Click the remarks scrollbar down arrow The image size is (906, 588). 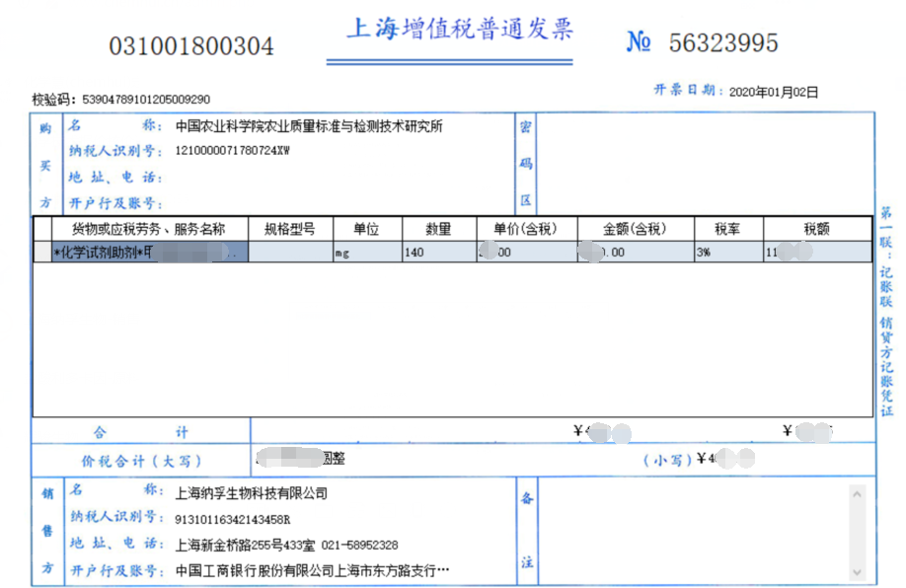point(855,570)
